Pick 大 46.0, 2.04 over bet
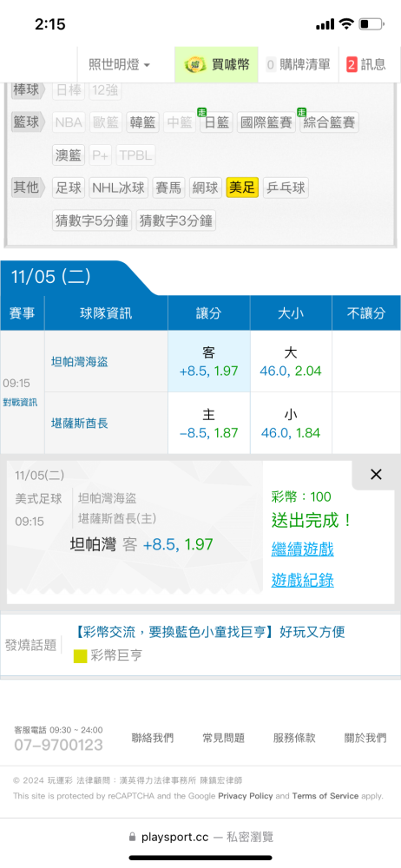The width and height of the screenshot is (401, 868). pos(291,362)
